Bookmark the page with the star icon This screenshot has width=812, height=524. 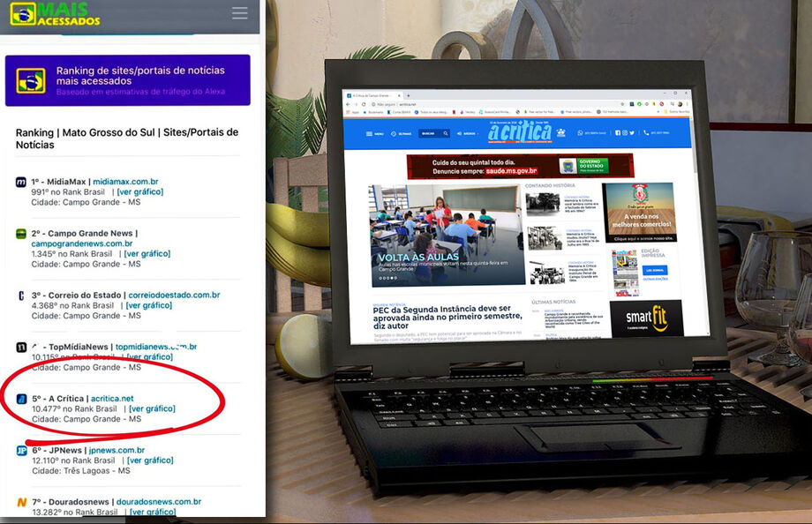coord(622,104)
